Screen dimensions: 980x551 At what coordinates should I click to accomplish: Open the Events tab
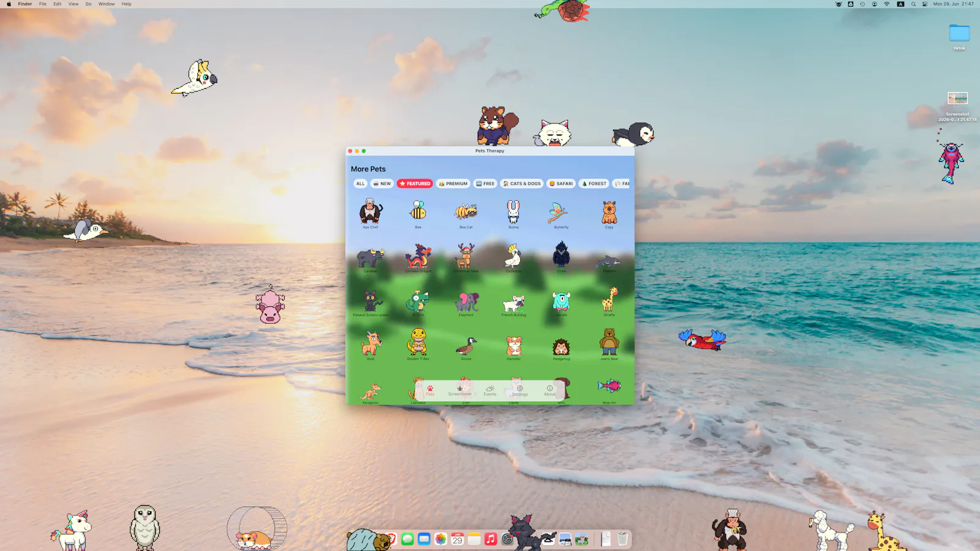(x=490, y=391)
